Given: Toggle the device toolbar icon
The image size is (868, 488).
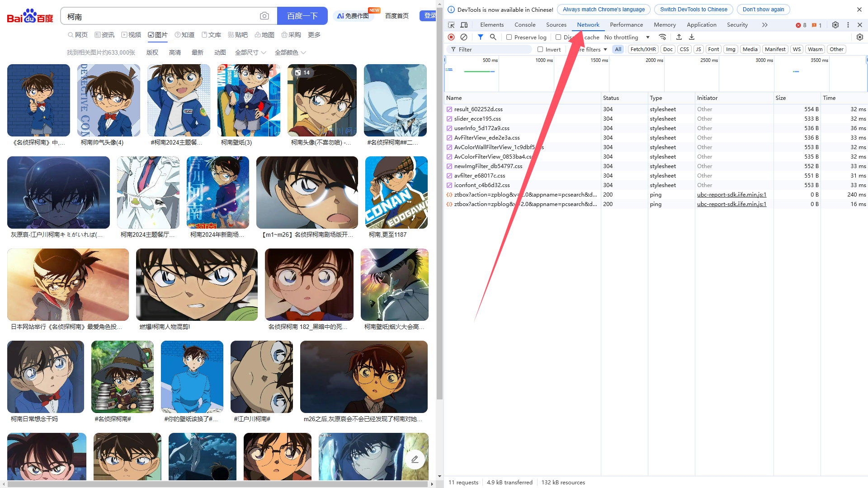Looking at the screenshot, I should [x=464, y=25].
